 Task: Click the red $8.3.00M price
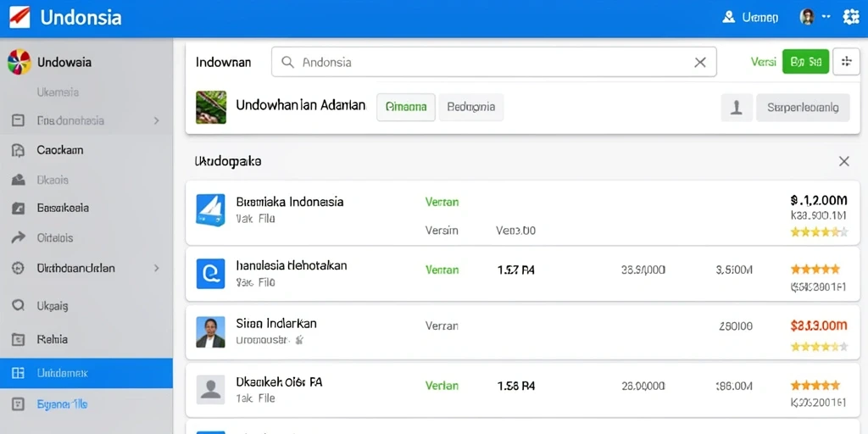click(819, 325)
